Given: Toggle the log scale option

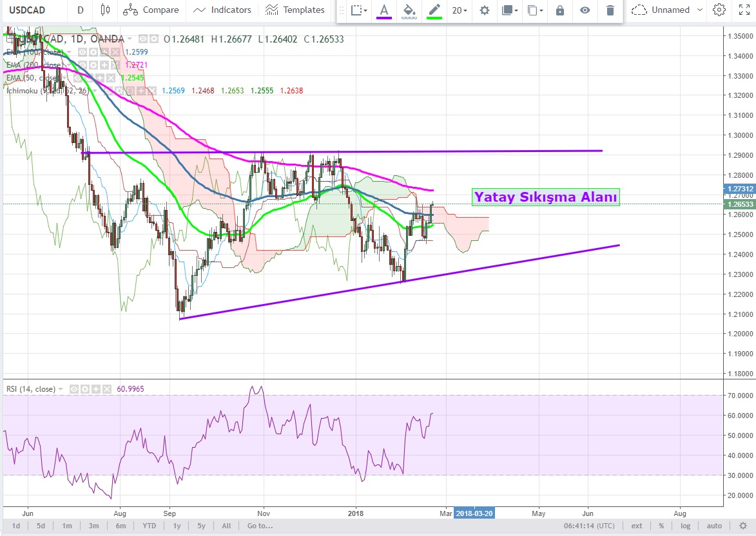Looking at the screenshot, I should click(x=684, y=526).
